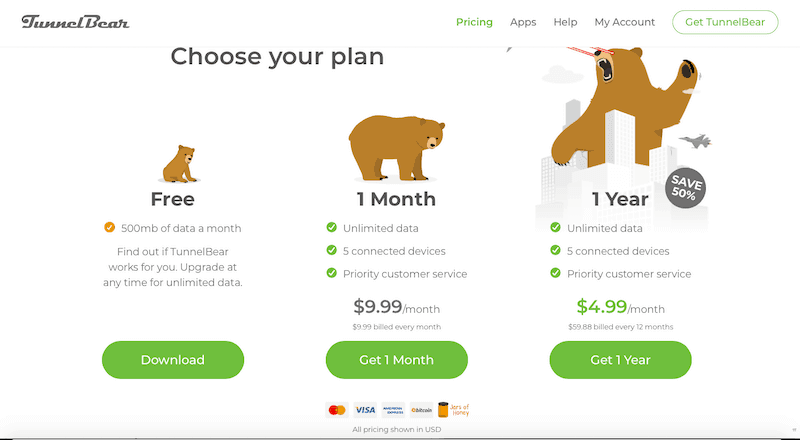Screen dimensions: 800x440
Task: Choose the Get 1 Year button
Action: 620,360
